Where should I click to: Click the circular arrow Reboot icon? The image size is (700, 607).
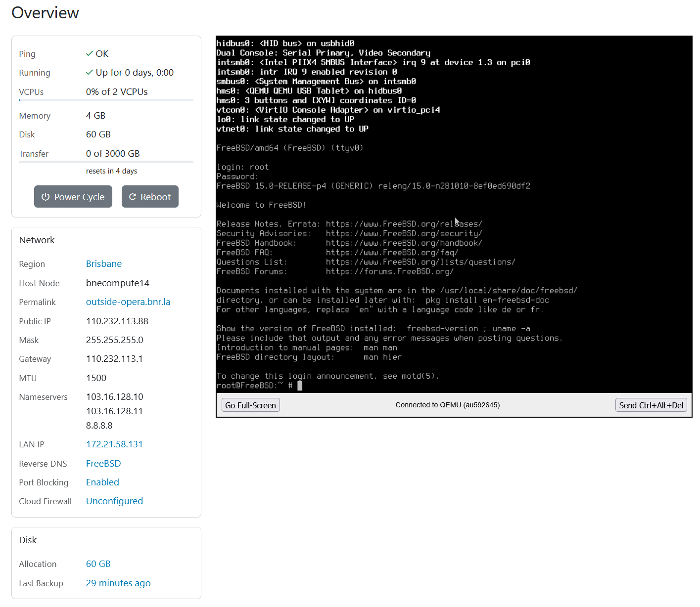(x=133, y=197)
